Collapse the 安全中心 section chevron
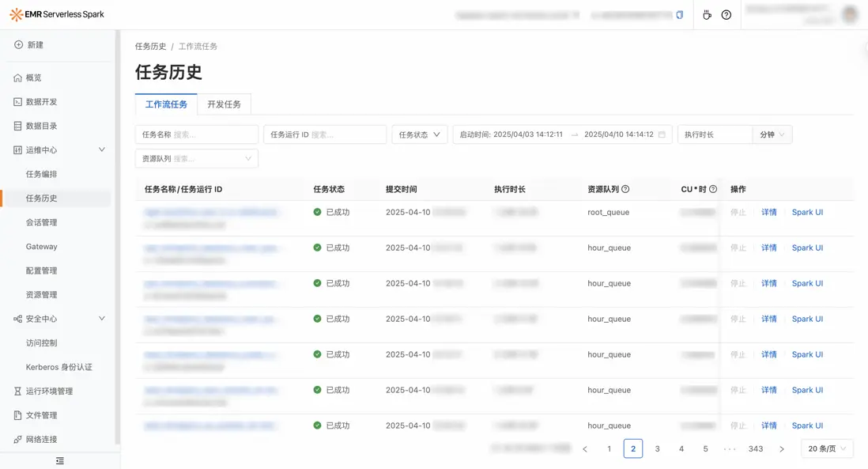Image resolution: width=868 pixels, height=469 pixels. pos(102,319)
